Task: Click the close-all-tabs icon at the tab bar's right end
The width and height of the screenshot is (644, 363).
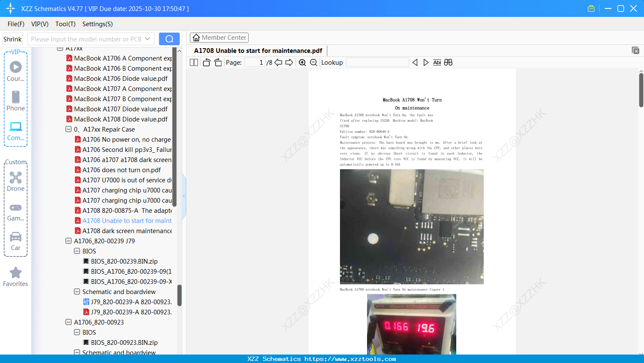Action: coord(636,50)
